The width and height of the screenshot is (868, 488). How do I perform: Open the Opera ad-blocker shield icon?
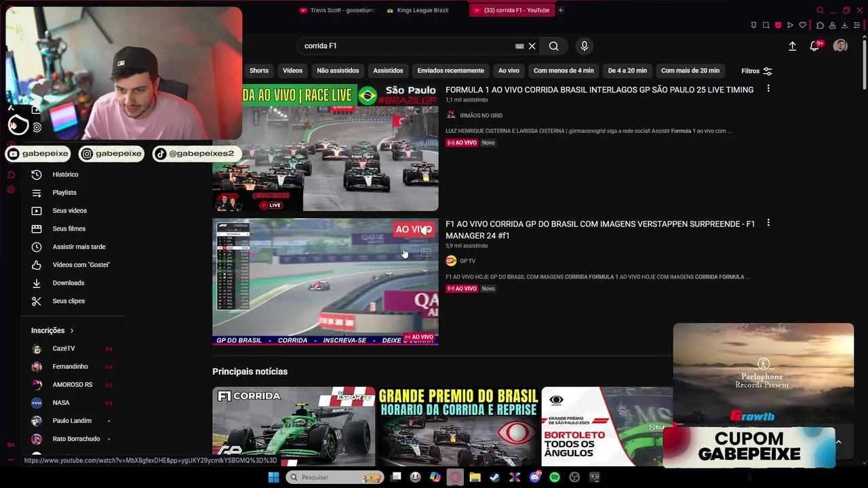point(778,25)
